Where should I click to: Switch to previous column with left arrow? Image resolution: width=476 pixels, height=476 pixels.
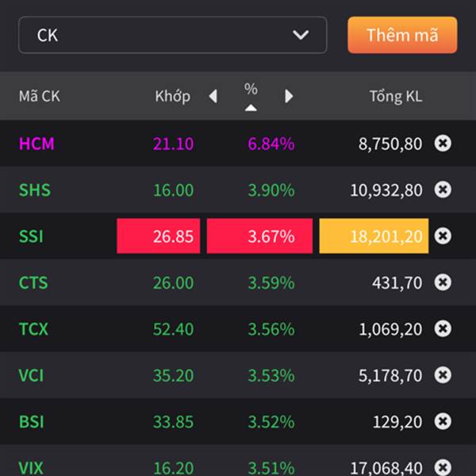(213, 96)
